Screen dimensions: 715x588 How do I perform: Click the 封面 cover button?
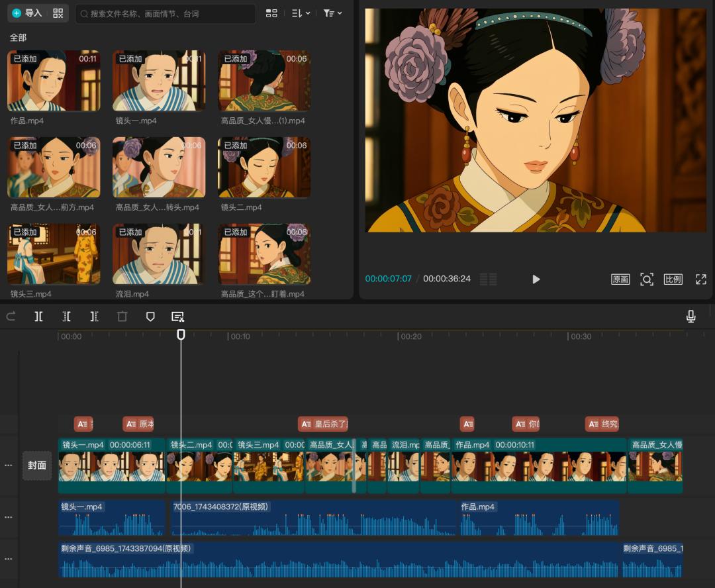pos(37,465)
